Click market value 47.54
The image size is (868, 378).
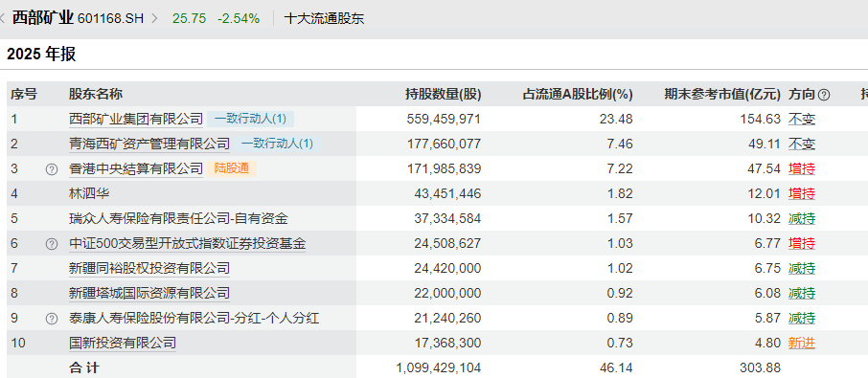click(x=765, y=169)
